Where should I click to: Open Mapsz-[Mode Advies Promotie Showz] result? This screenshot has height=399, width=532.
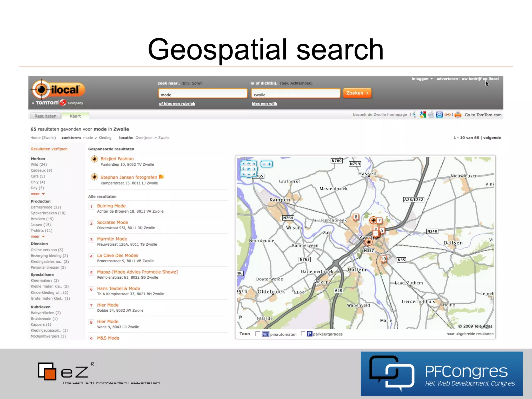tap(137, 272)
